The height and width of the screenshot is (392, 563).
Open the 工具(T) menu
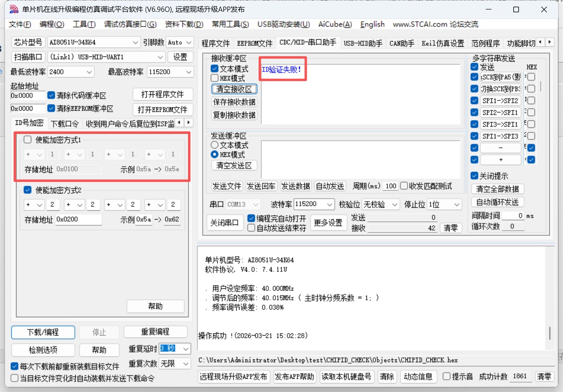coord(84,24)
